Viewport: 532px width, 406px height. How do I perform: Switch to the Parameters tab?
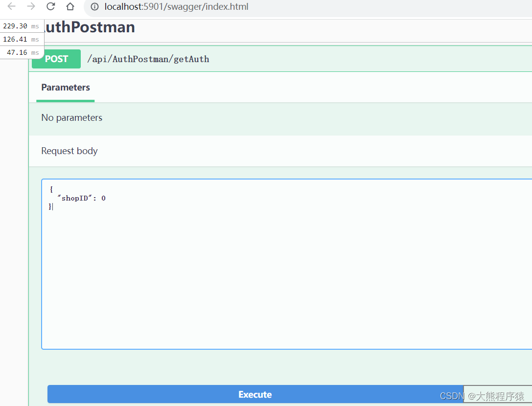[x=65, y=87]
